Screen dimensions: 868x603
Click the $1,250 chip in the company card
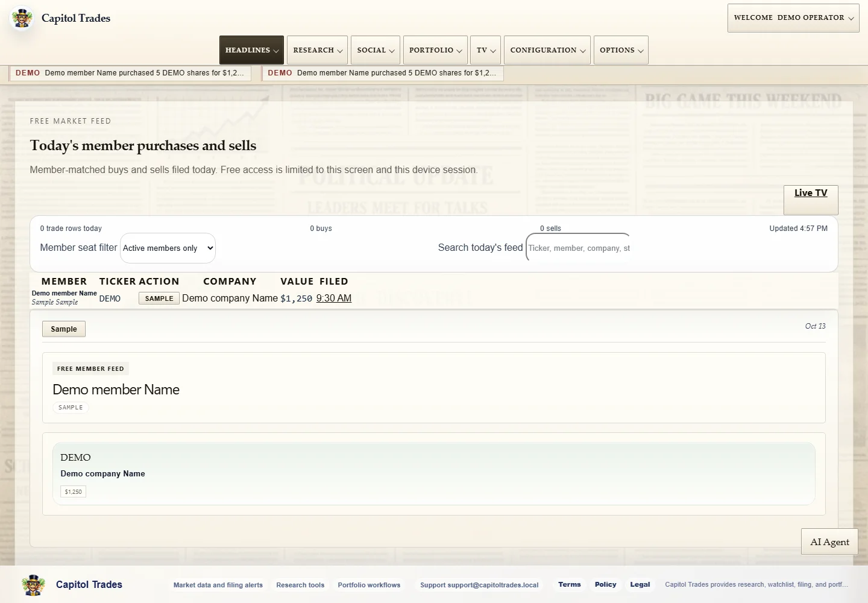pos(74,491)
